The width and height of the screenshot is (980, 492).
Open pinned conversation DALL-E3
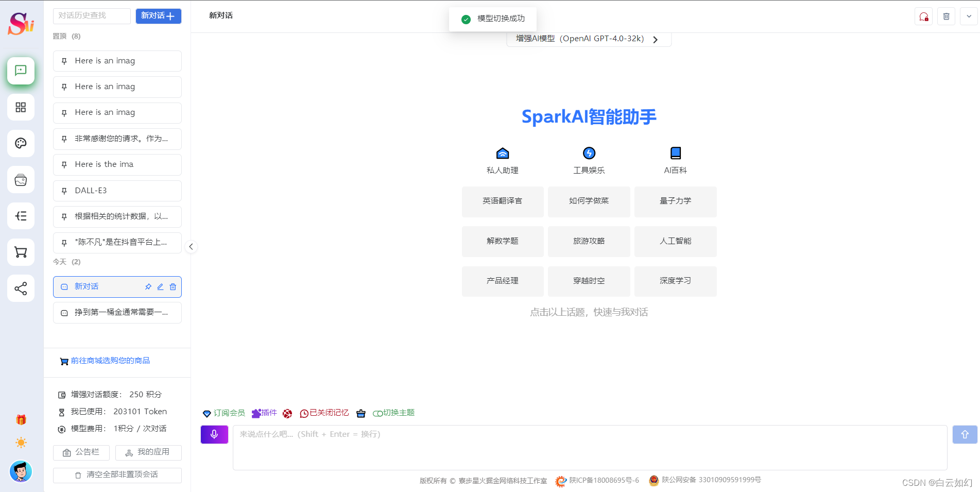(117, 191)
